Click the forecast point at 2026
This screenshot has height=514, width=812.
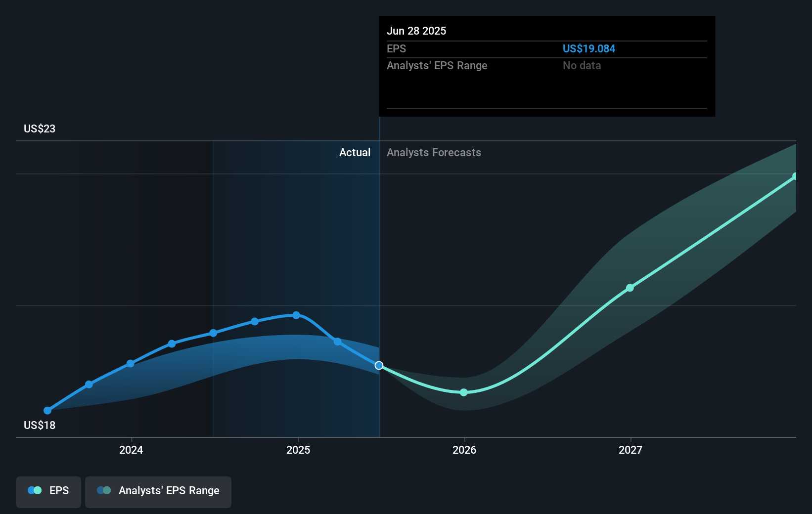(x=464, y=392)
